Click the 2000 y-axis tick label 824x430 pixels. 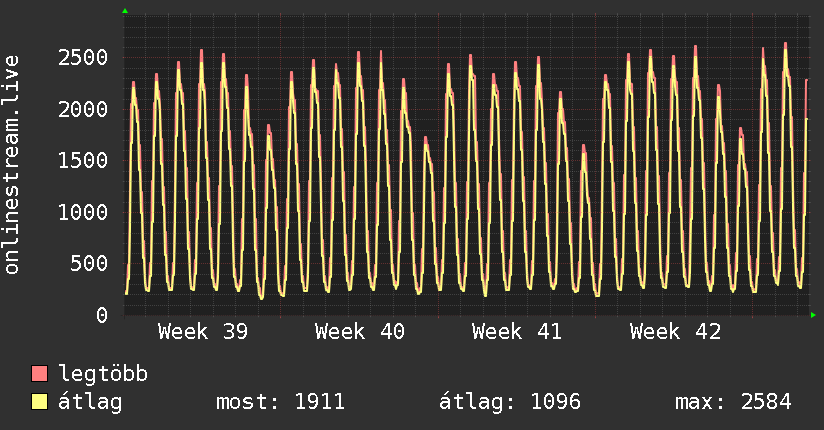pos(83,109)
